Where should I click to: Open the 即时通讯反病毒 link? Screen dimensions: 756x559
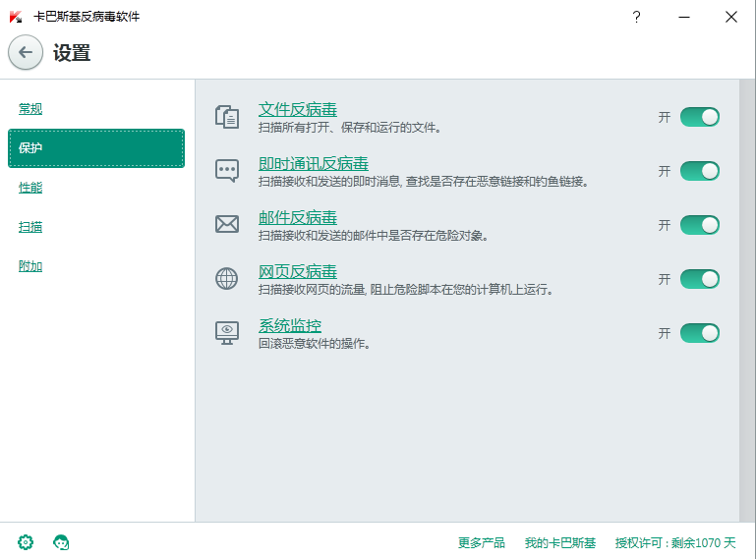point(314,163)
